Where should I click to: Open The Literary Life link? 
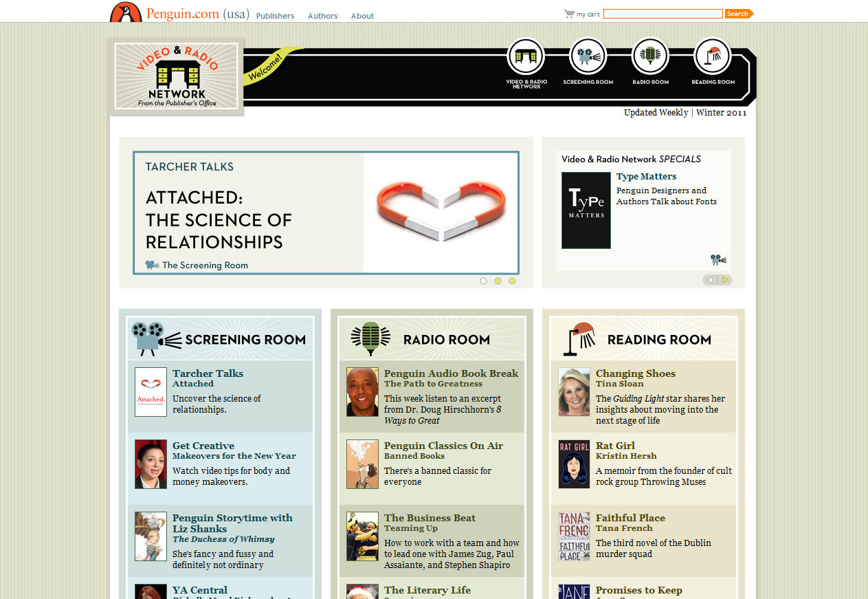point(427,590)
